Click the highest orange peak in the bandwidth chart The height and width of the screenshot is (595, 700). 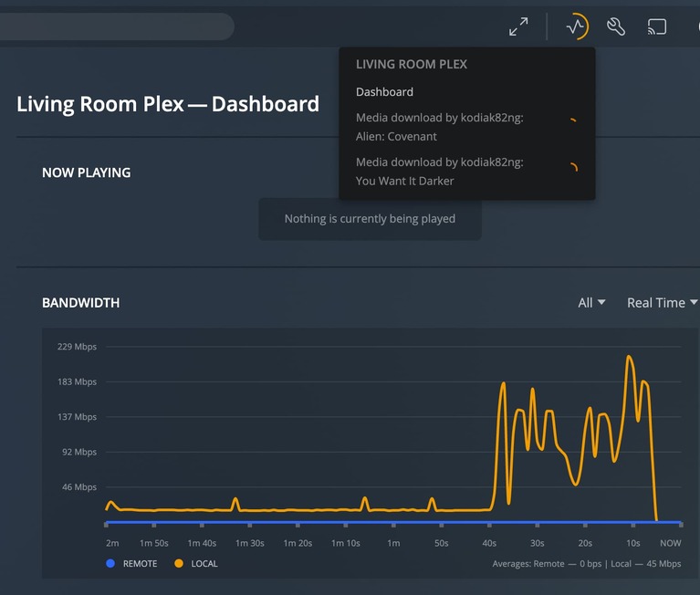pyautogui.click(x=629, y=356)
